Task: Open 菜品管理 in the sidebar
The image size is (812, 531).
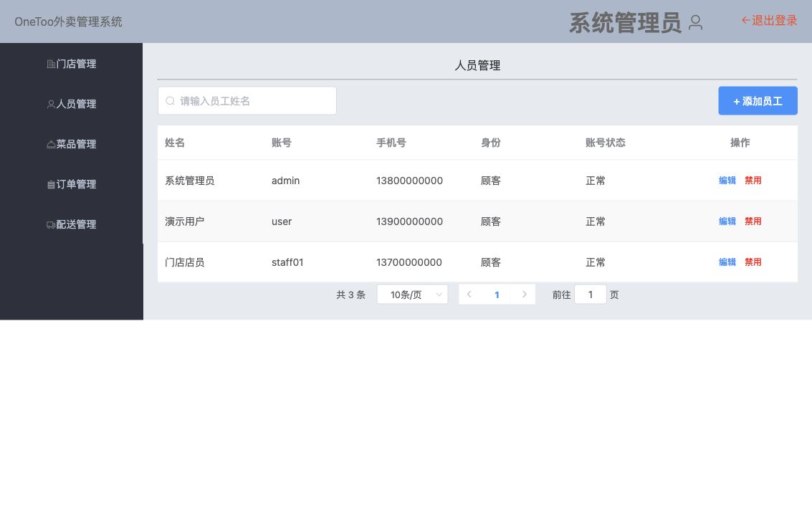Action: point(72,144)
